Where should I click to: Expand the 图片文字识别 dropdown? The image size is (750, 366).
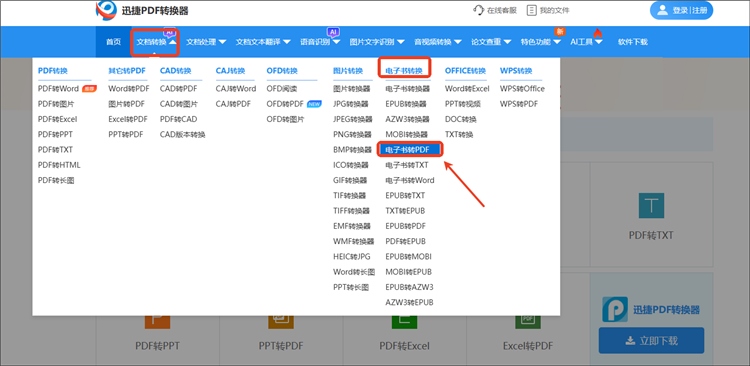[x=377, y=42]
